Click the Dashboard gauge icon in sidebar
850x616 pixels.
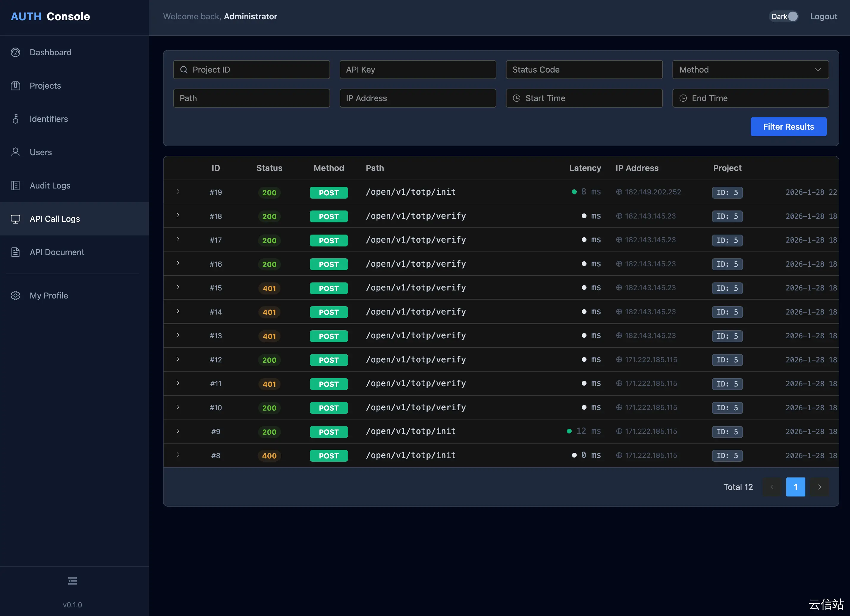tap(15, 52)
